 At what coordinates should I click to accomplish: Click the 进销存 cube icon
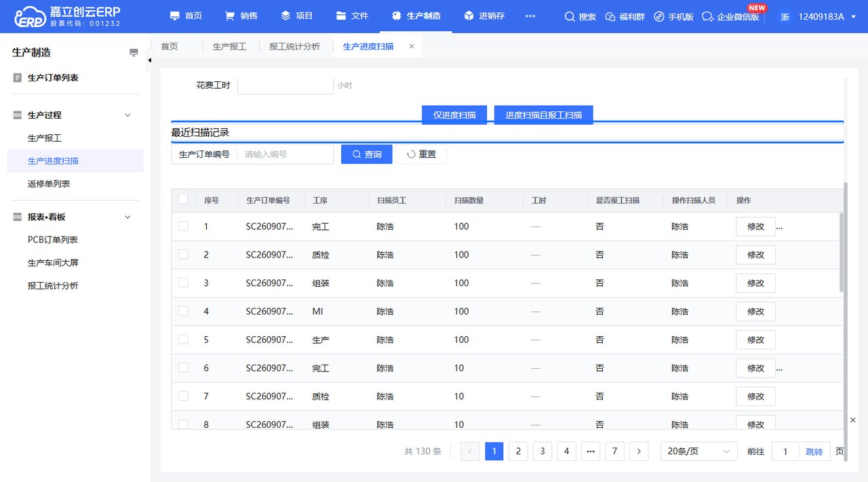469,16
